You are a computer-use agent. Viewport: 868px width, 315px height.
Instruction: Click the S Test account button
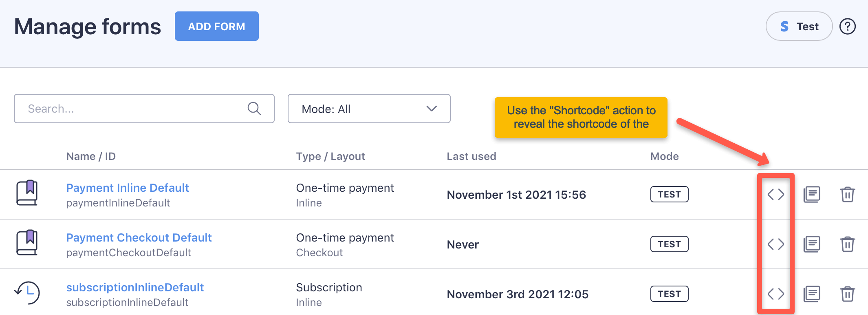tap(798, 26)
